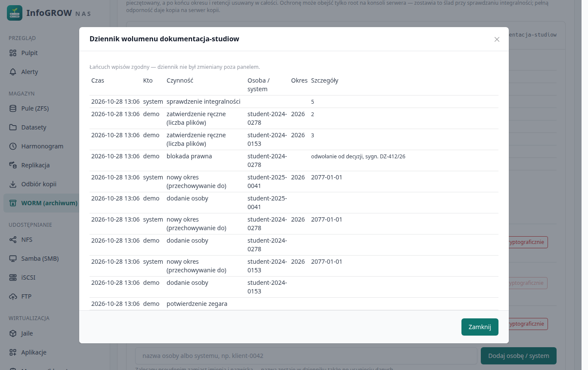Click the UDOSTĘPNIANIE section heading in sidebar
The height and width of the screenshot is (370, 588).
tap(30, 225)
